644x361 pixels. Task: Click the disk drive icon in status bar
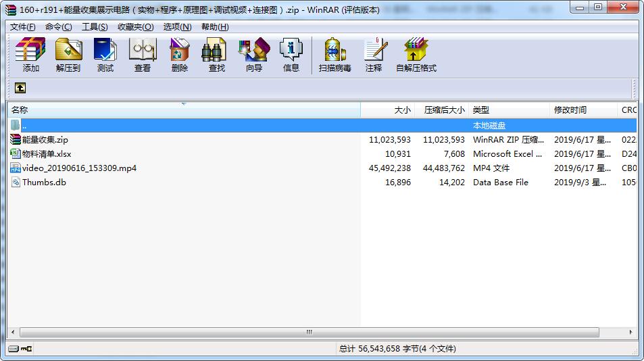coord(14,349)
